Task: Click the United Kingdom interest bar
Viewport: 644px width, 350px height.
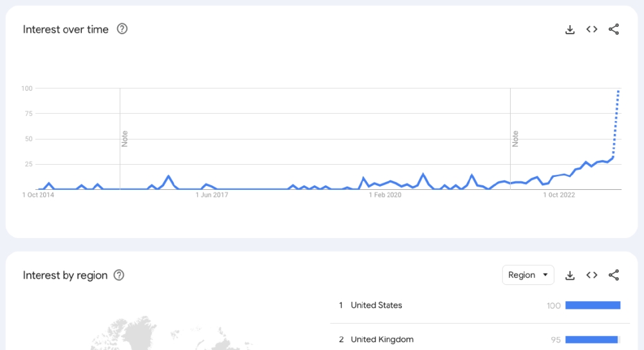Action: [591, 340]
